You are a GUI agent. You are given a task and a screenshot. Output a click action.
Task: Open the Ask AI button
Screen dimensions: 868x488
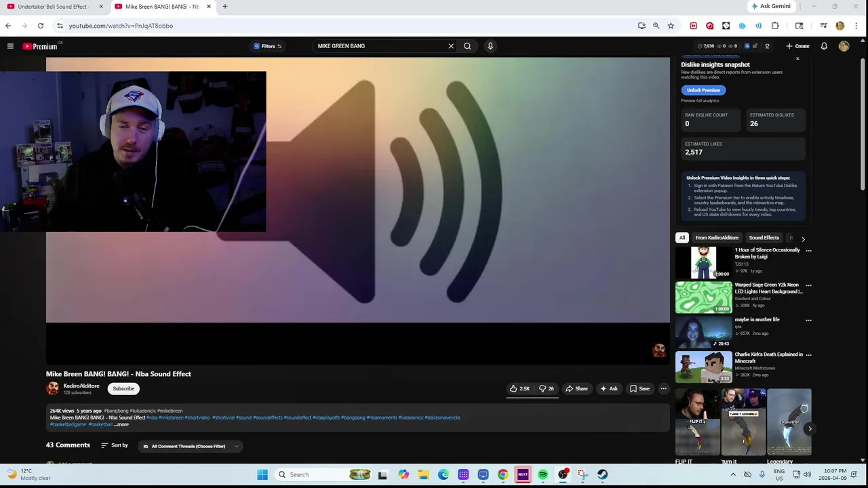coord(609,388)
